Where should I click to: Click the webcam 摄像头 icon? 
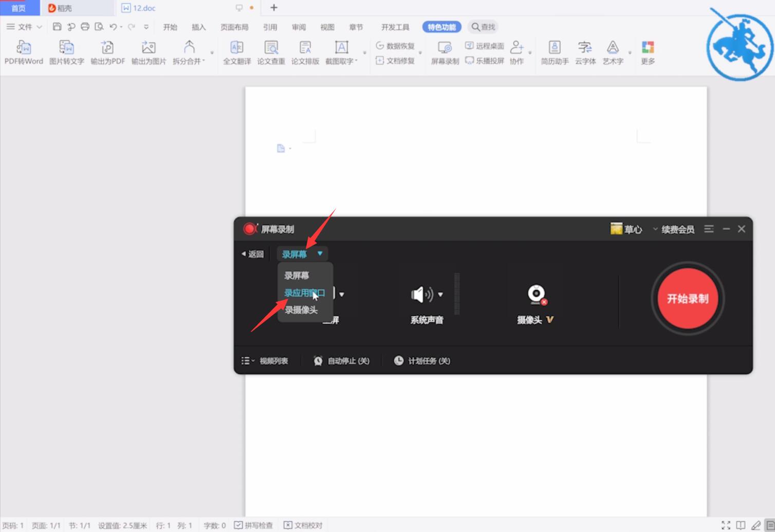coord(537,295)
